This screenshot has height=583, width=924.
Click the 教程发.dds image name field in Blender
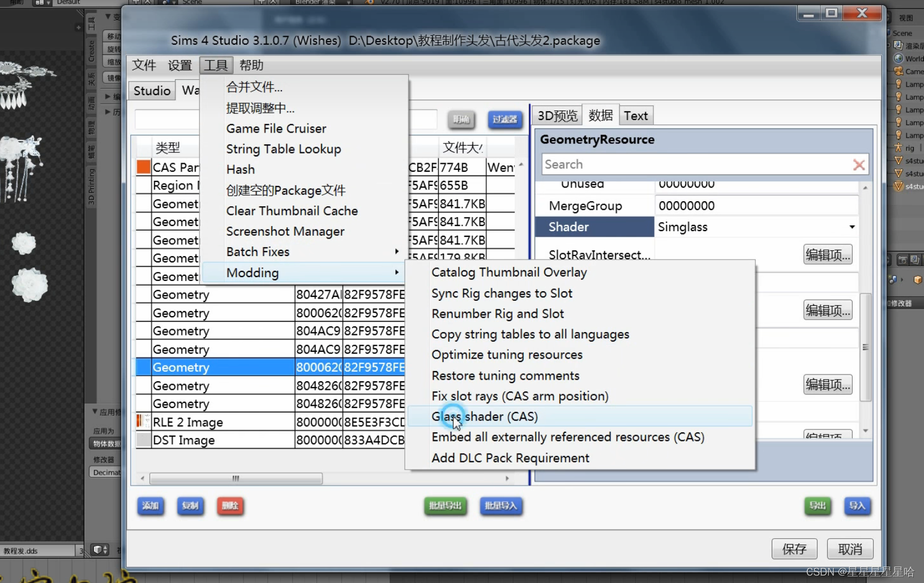pyautogui.click(x=37, y=551)
